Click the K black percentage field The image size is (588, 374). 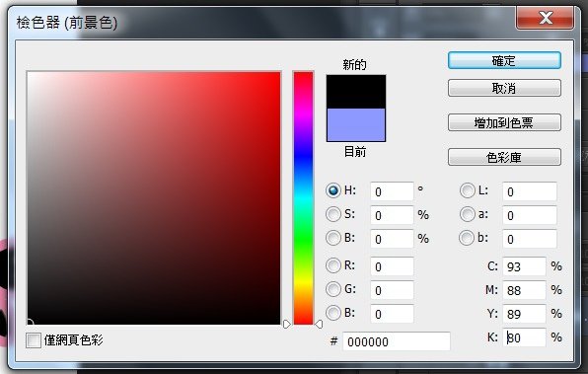(524, 337)
